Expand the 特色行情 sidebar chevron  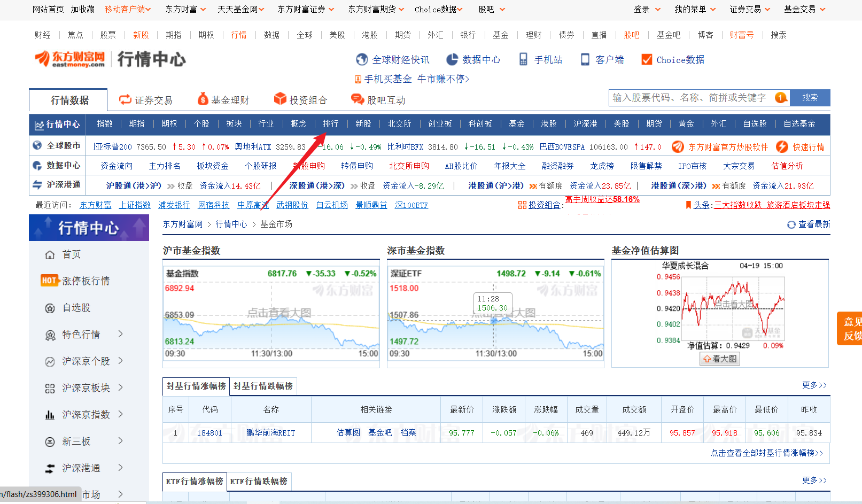pos(120,334)
